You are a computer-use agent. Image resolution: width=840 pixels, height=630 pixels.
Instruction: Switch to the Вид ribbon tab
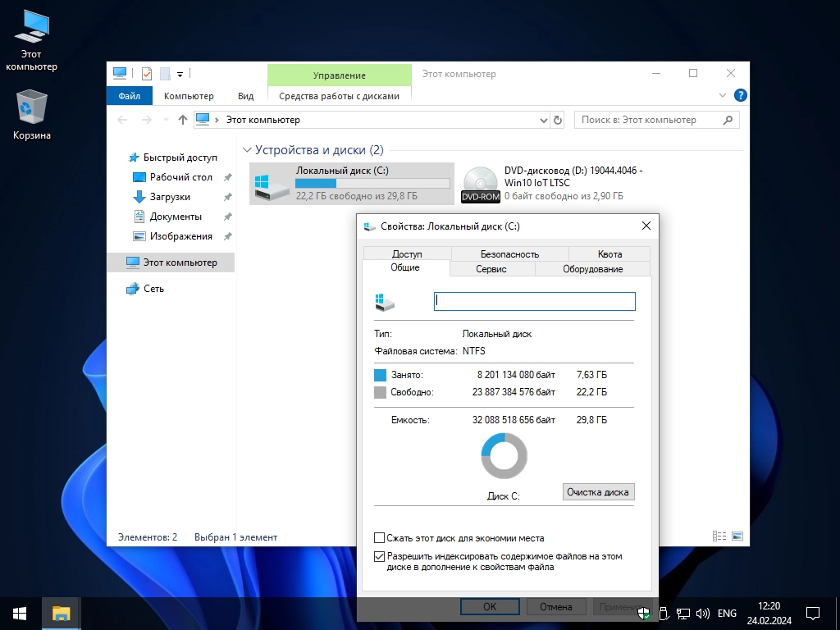pyautogui.click(x=246, y=96)
